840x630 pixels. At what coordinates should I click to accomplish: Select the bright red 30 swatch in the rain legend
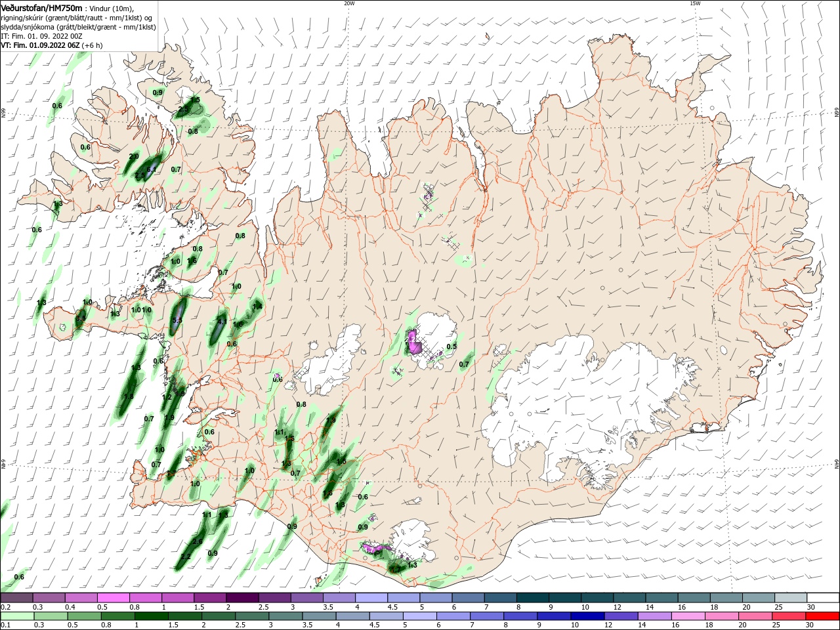(x=822, y=616)
